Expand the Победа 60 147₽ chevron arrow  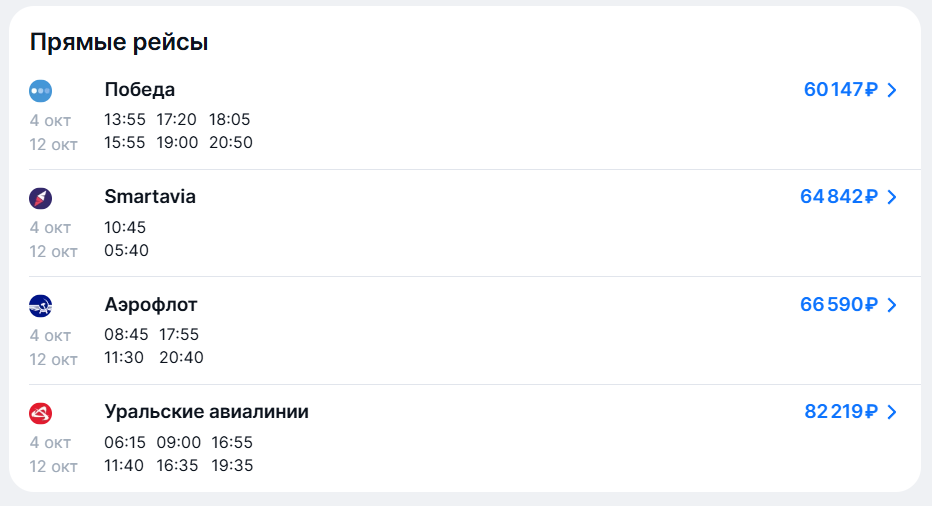pyautogui.click(x=893, y=90)
